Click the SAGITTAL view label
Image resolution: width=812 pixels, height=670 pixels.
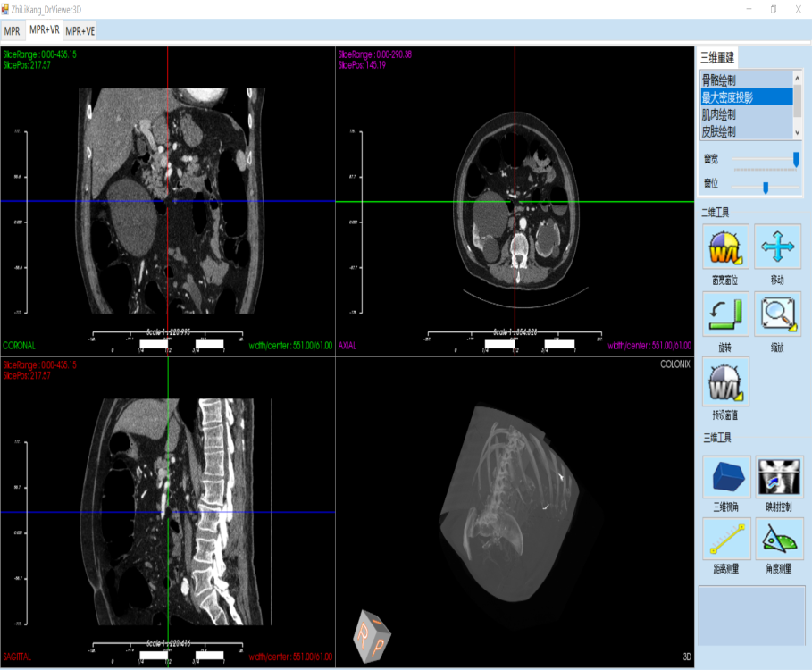[x=17, y=657]
